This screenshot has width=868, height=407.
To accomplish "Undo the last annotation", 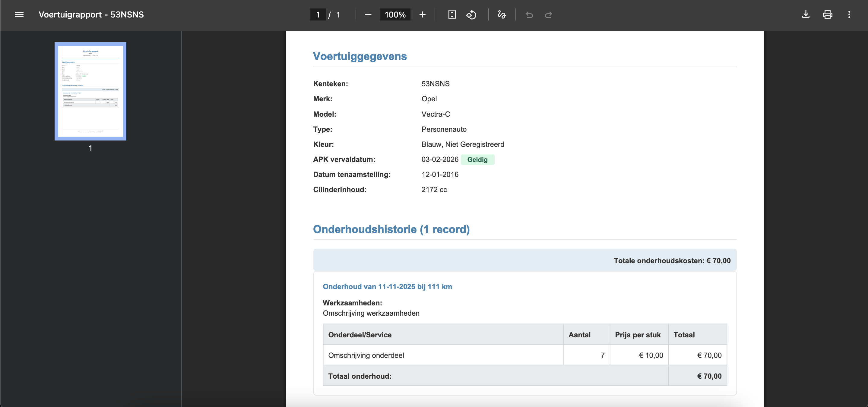I will [529, 15].
